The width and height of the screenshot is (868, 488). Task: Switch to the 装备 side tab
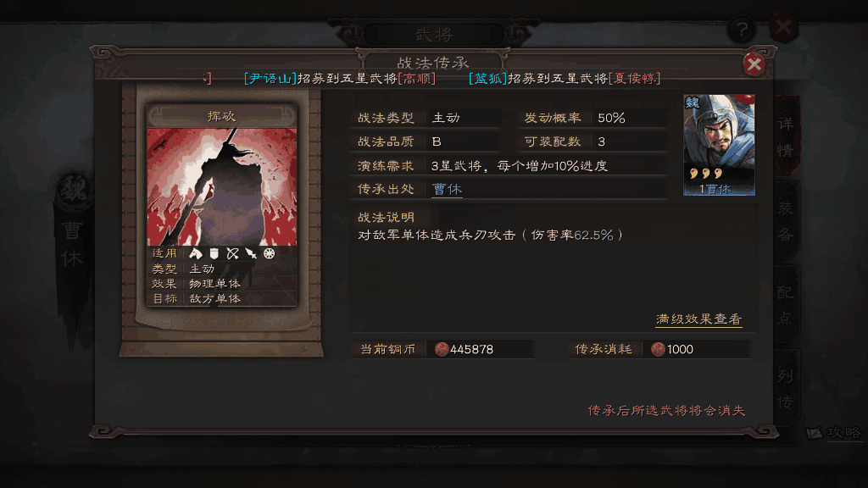(786, 221)
